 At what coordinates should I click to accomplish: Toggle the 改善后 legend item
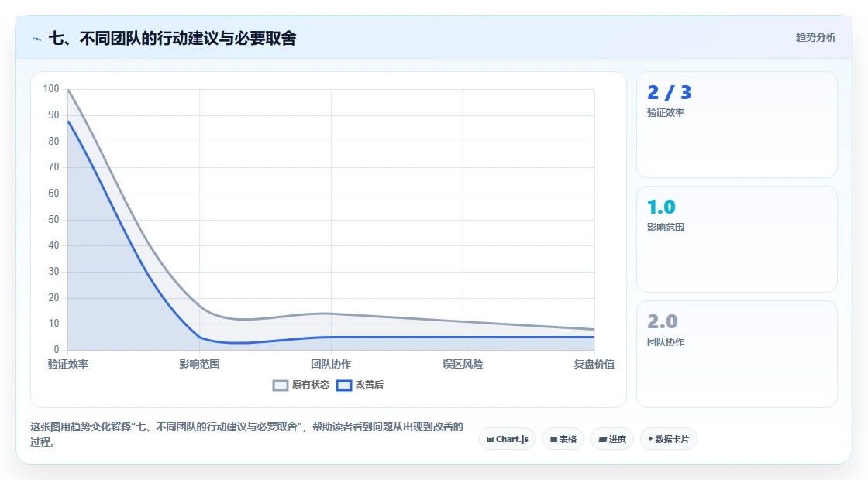coord(360,385)
